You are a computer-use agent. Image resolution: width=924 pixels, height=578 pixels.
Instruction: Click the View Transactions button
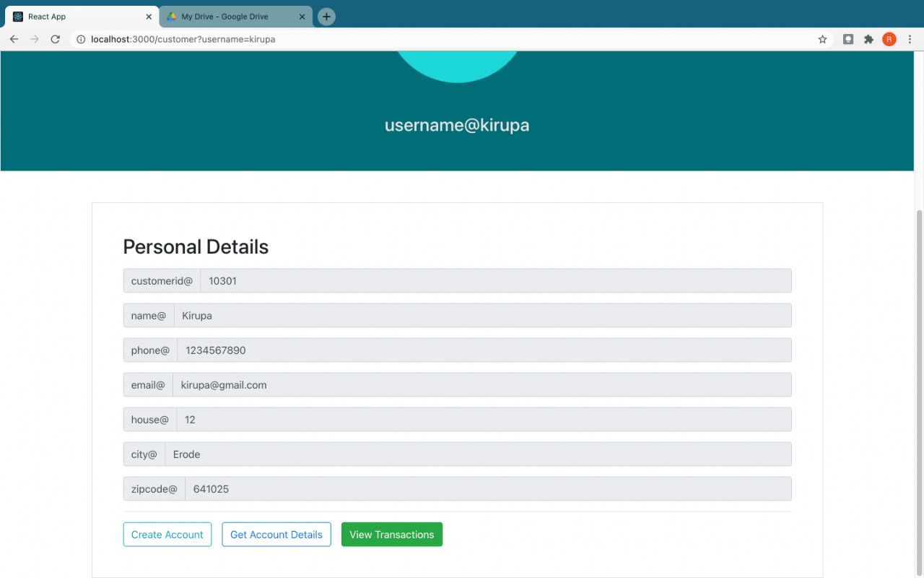[x=391, y=535]
